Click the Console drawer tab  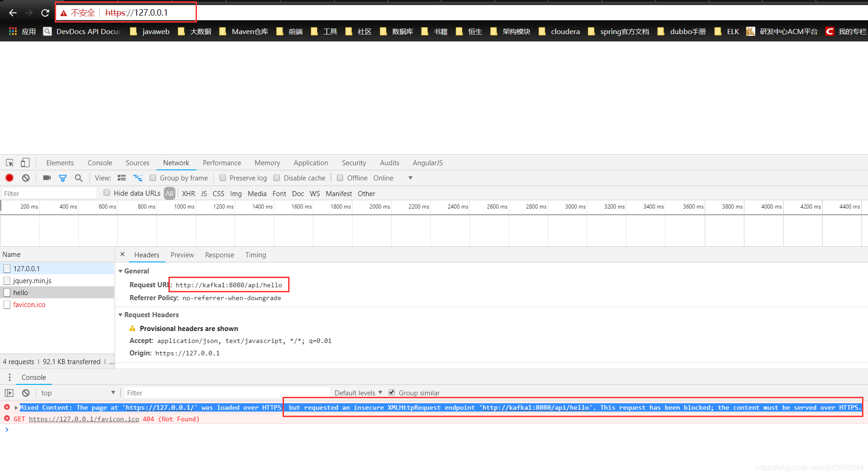(34, 377)
